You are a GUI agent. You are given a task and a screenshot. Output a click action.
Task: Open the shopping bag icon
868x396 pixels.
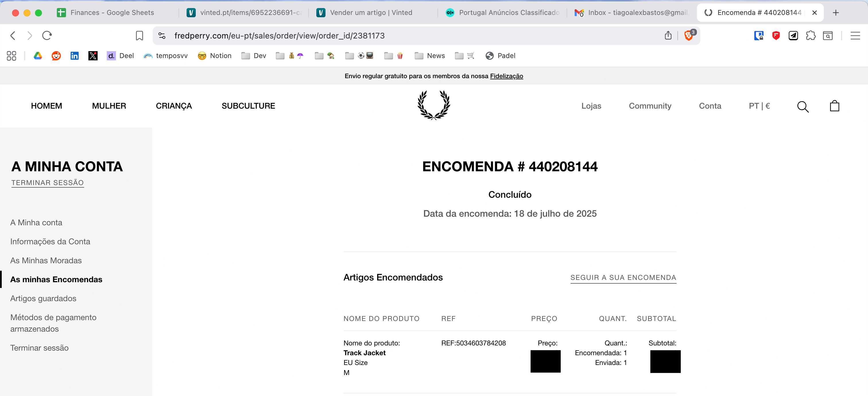(x=834, y=105)
